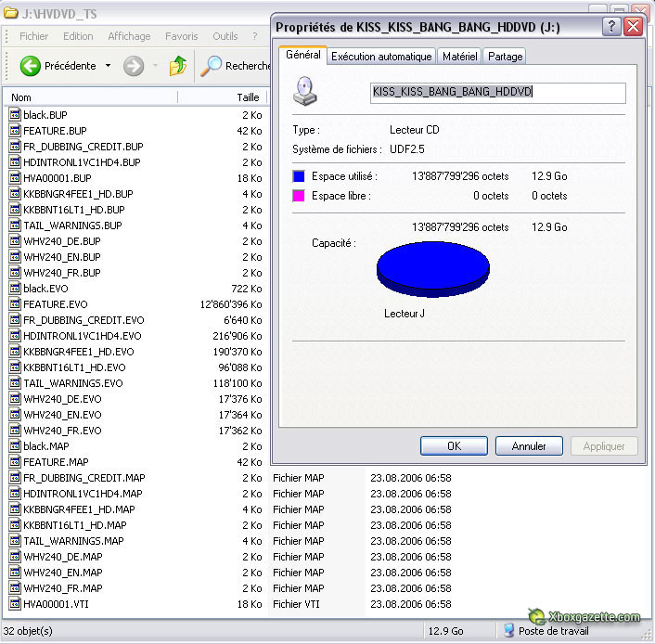
Task: Click the HVA00001.VTI file icon
Action: pos(15,604)
